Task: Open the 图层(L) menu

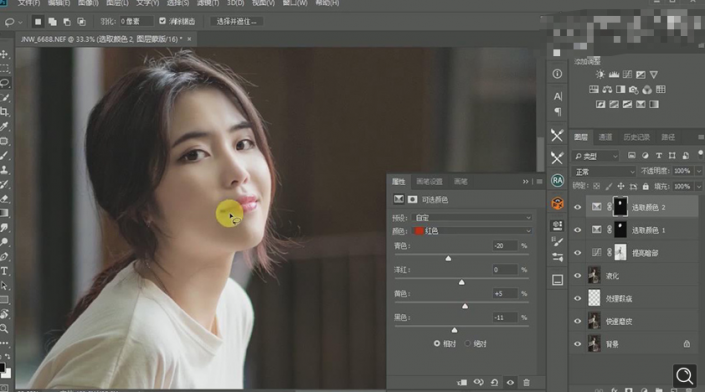Action: tap(117, 3)
